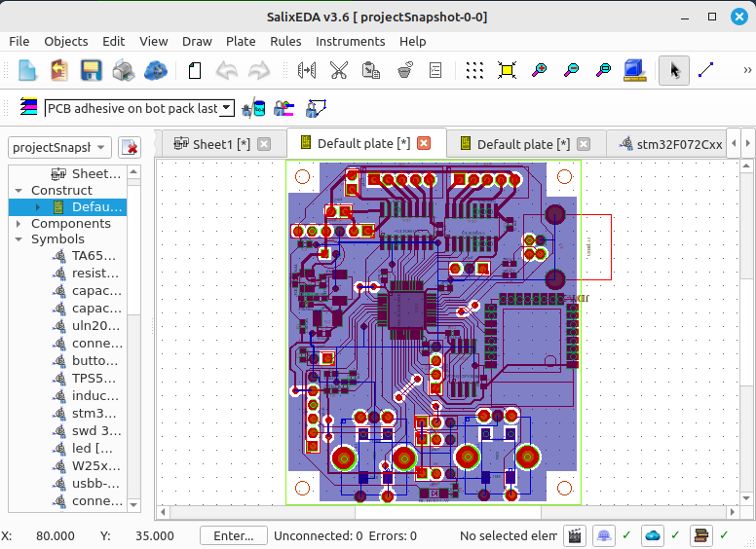Image resolution: width=756 pixels, height=549 pixels.
Task: Select the line drawing tool
Action: (706, 70)
